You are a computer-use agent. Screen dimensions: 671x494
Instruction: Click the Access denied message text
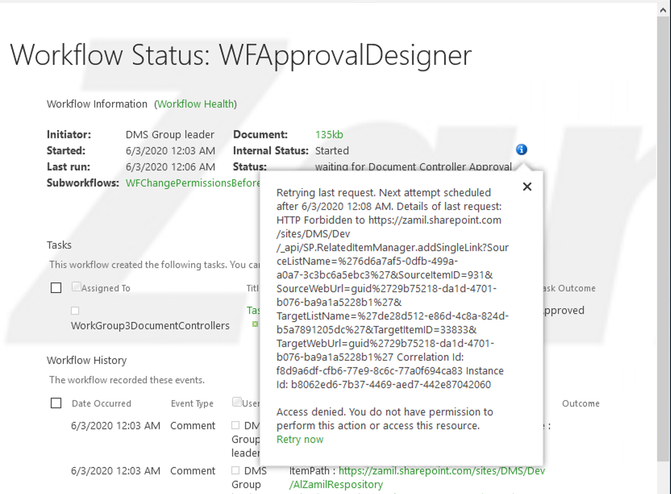click(x=385, y=419)
